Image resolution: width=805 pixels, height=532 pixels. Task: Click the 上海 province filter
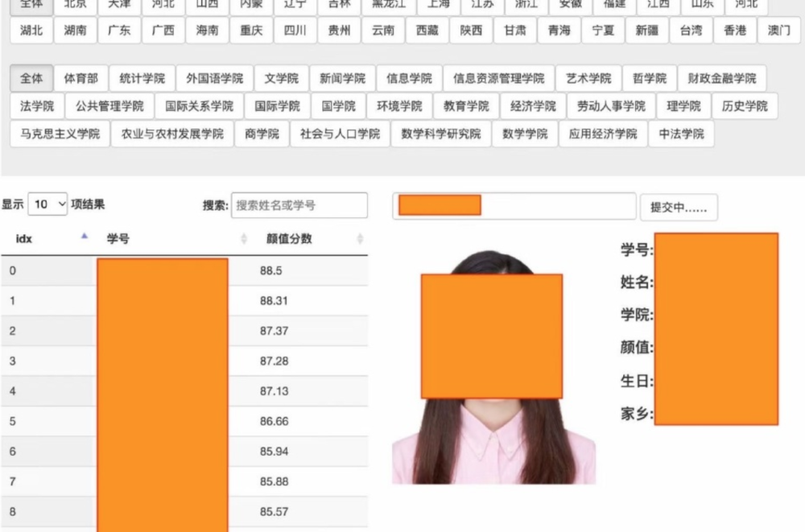(438, 3)
